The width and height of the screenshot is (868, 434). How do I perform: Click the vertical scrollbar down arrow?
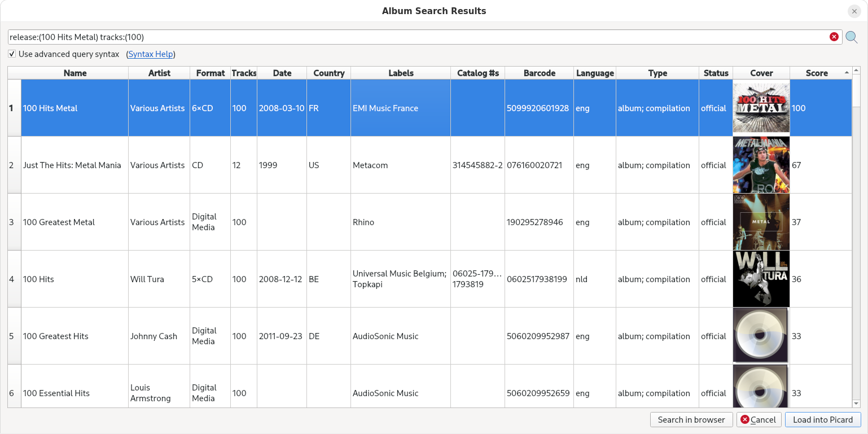point(856,403)
